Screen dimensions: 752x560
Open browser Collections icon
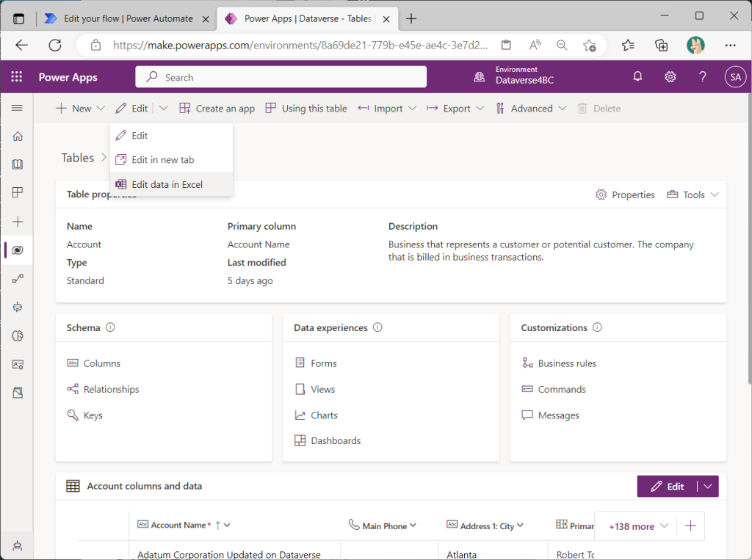pyautogui.click(x=662, y=45)
